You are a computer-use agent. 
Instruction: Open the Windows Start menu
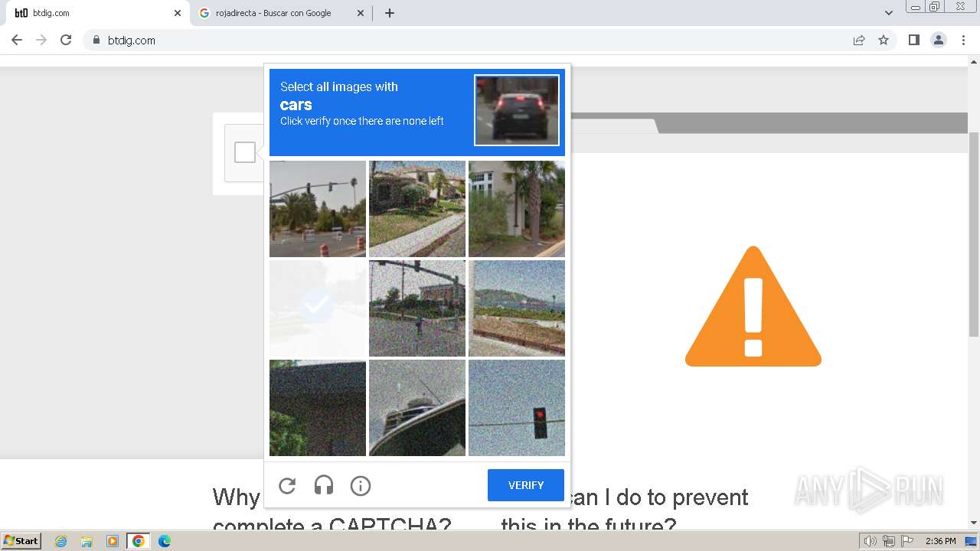21,541
